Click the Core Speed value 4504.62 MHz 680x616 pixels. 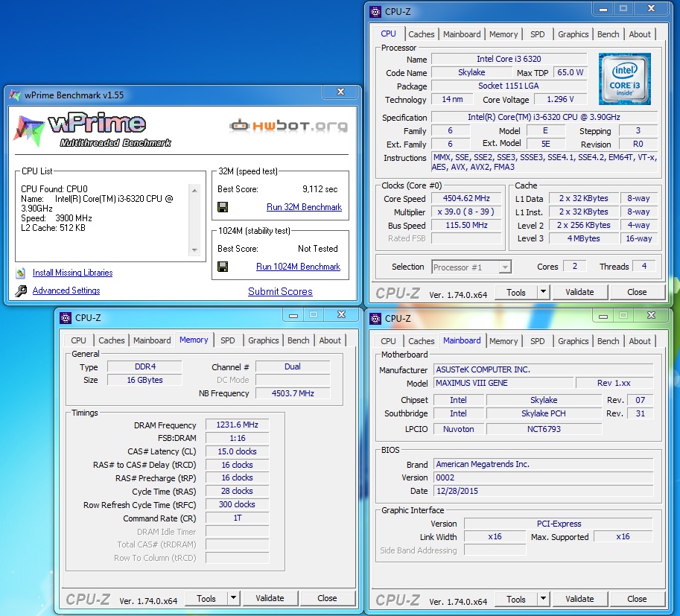(466, 199)
